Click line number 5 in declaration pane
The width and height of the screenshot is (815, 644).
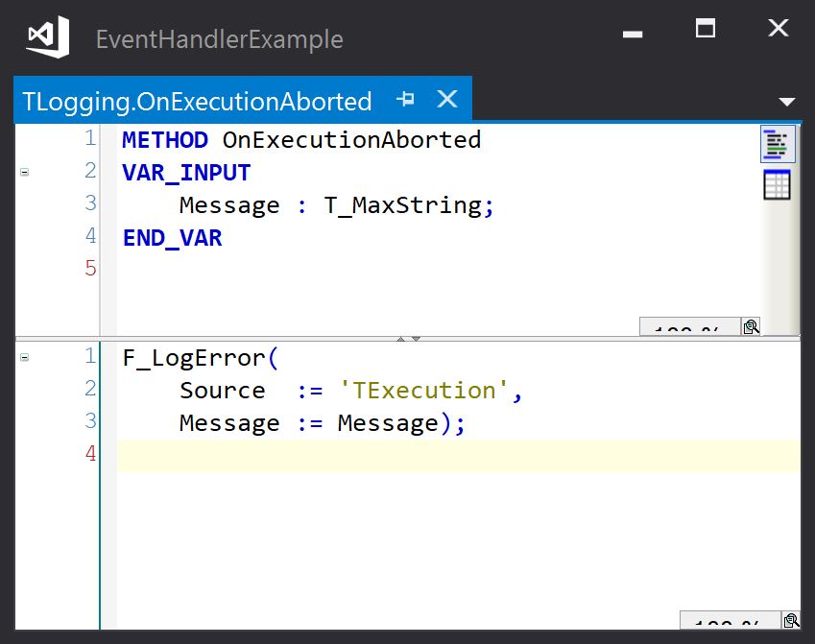91,268
